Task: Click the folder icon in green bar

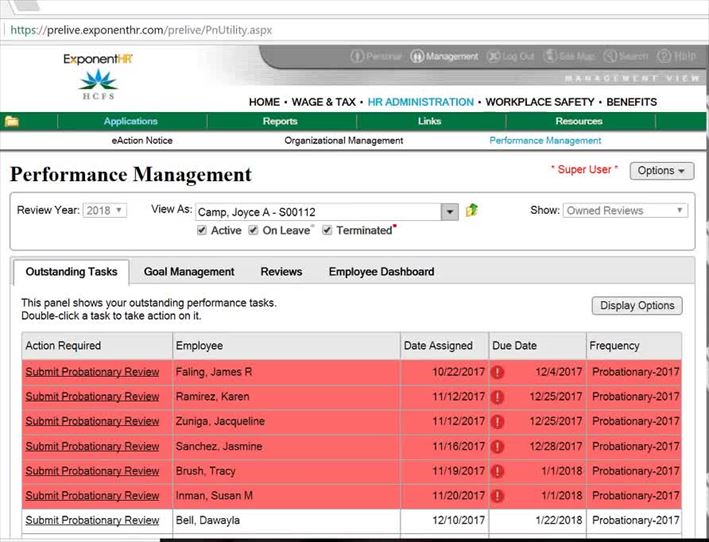Action: (x=12, y=121)
